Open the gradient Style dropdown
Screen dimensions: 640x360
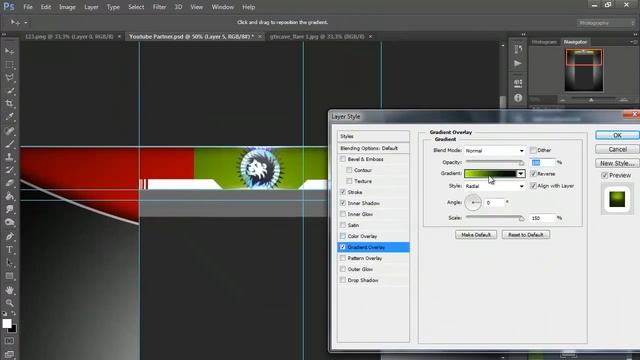(x=495, y=186)
